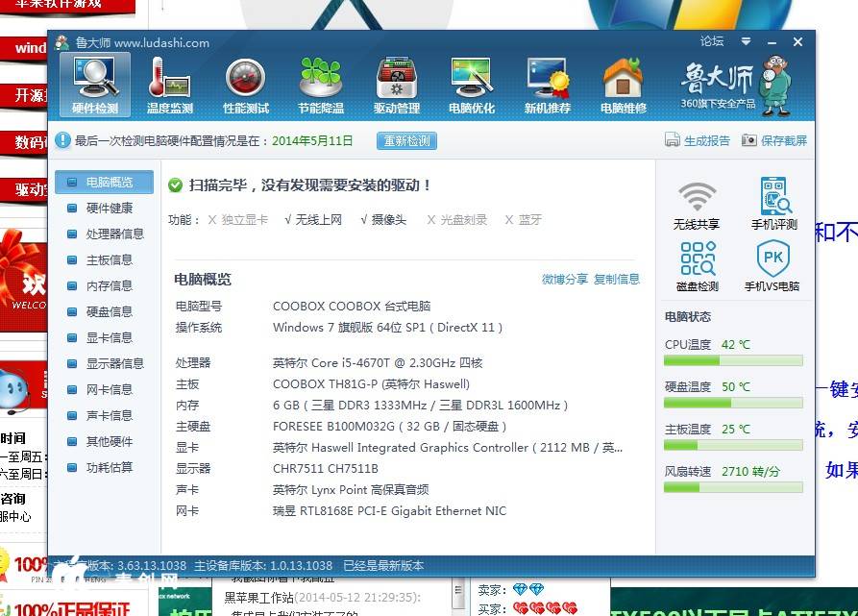Image resolution: width=858 pixels, height=616 pixels.
Task: Open the 电脑维修 repair tool
Action: click(x=624, y=82)
